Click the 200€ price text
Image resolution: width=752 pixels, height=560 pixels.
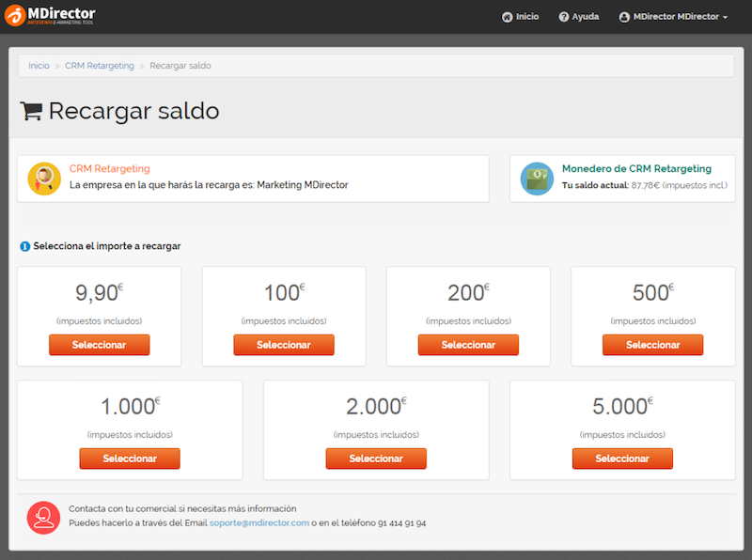coord(468,292)
